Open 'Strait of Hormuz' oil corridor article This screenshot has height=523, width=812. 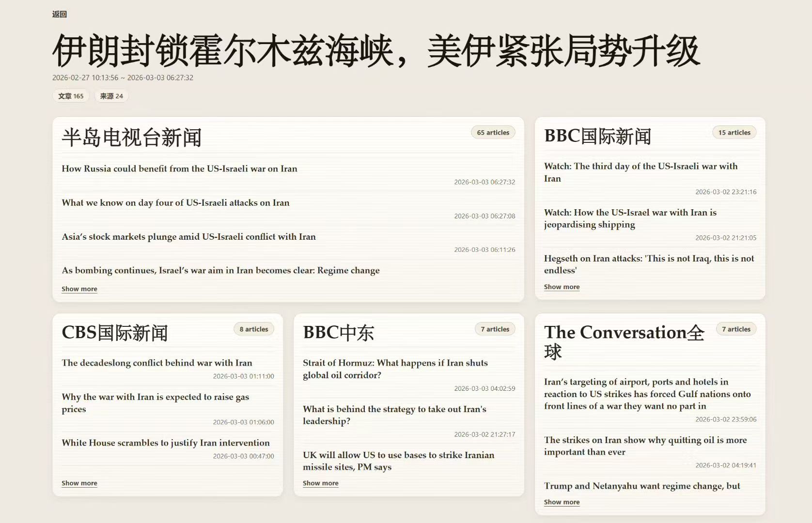(395, 369)
